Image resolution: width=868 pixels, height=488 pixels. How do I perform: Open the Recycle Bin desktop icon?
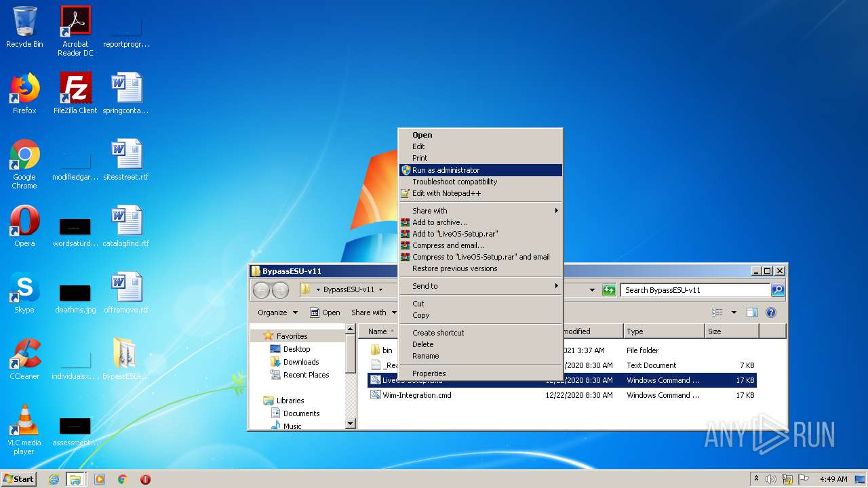click(24, 27)
